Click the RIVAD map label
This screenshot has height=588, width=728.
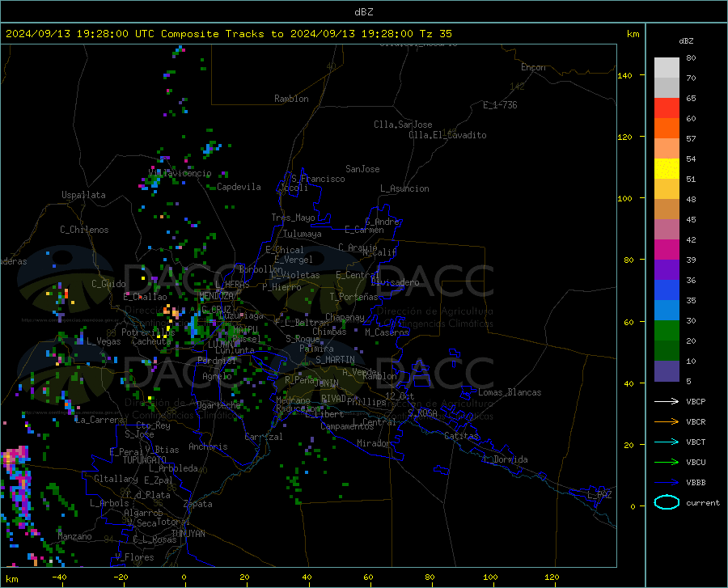click(333, 399)
